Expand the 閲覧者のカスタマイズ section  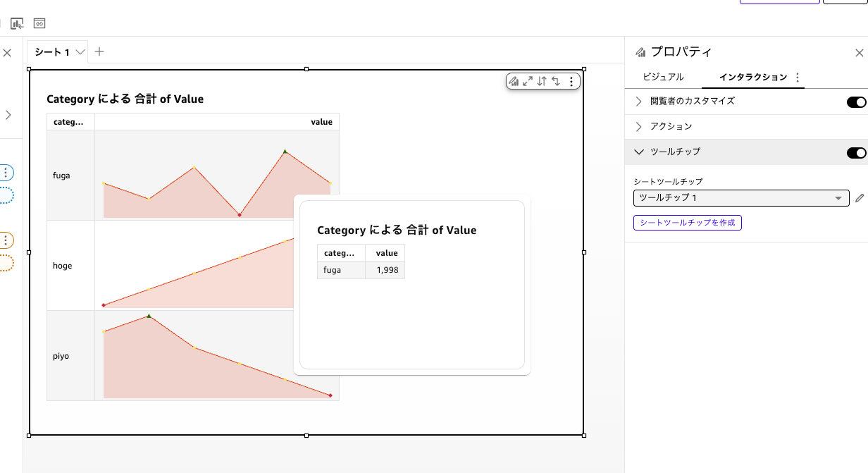pyautogui.click(x=638, y=102)
